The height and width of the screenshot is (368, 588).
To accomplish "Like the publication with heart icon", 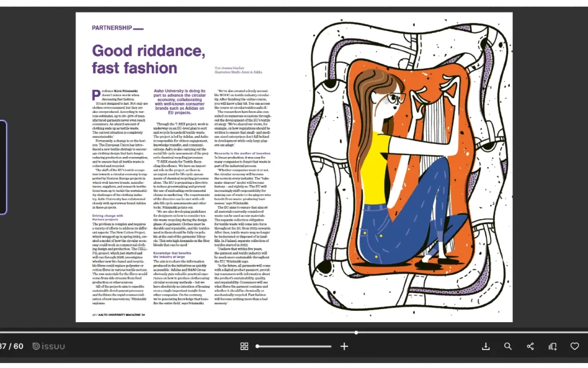I will coord(574,346).
